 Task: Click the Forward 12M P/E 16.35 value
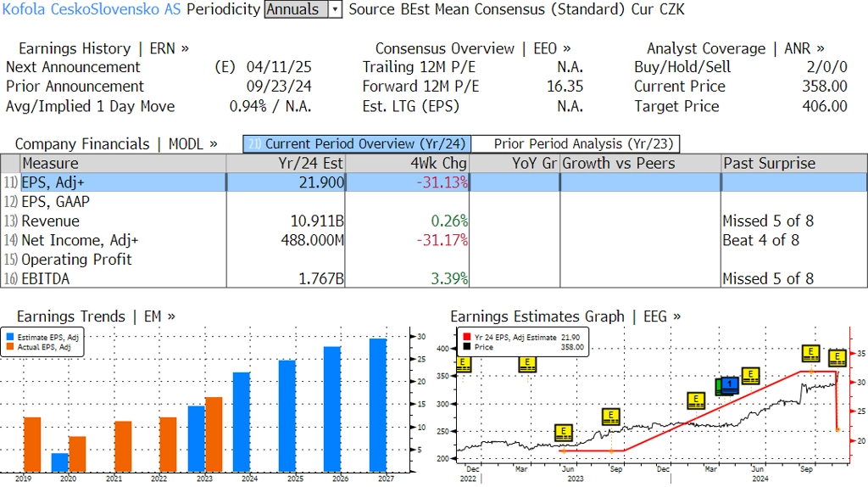(565, 87)
